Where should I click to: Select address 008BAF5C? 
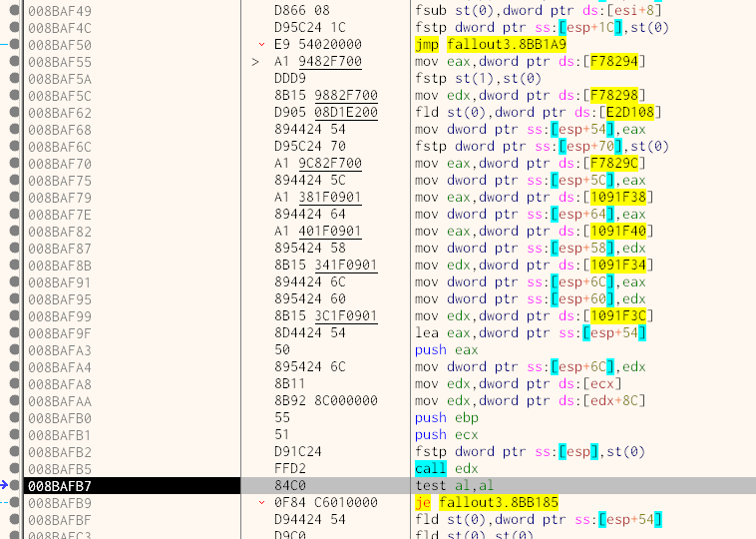[x=60, y=96]
